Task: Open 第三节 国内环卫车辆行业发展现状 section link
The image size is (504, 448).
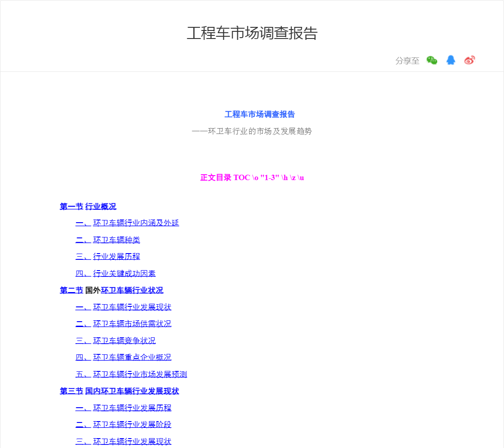Action: 119,391
